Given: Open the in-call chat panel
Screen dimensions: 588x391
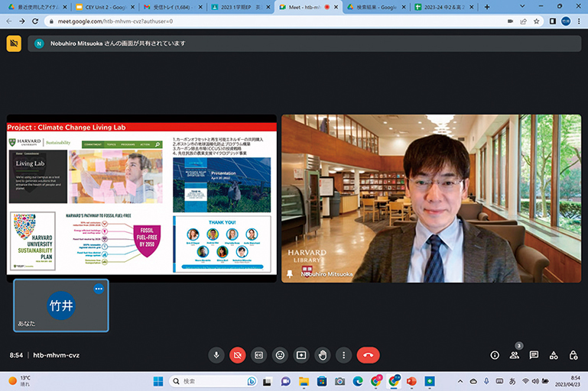Looking at the screenshot, I should [x=534, y=355].
